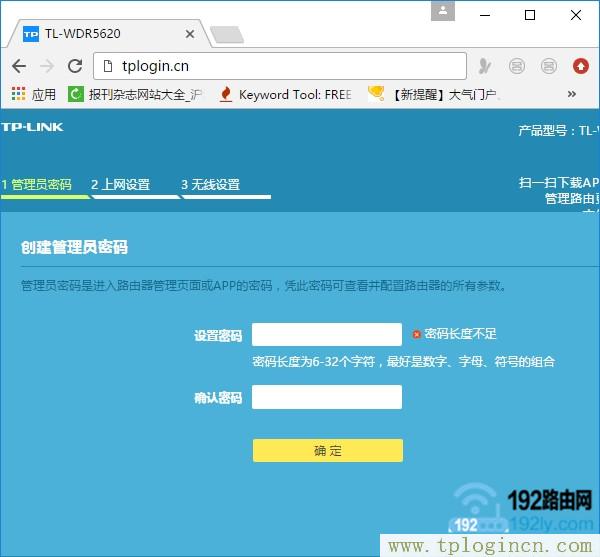Select step 1 管理员密码

(x=36, y=185)
